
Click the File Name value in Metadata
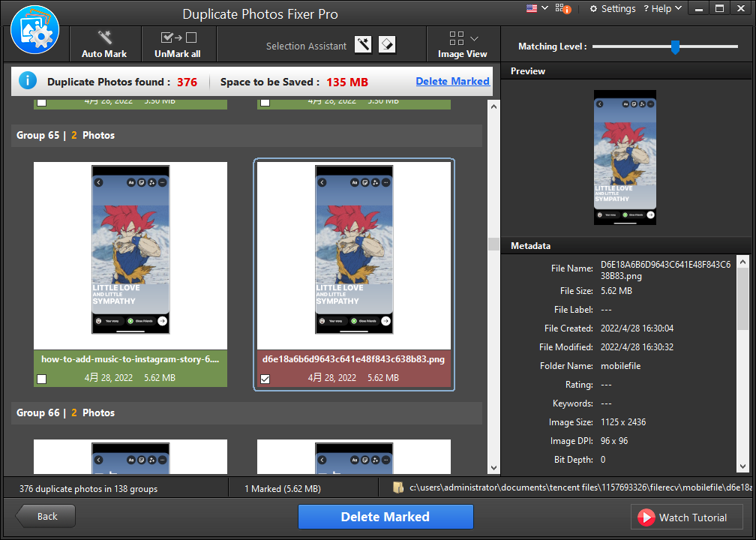[x=666, y=270]
